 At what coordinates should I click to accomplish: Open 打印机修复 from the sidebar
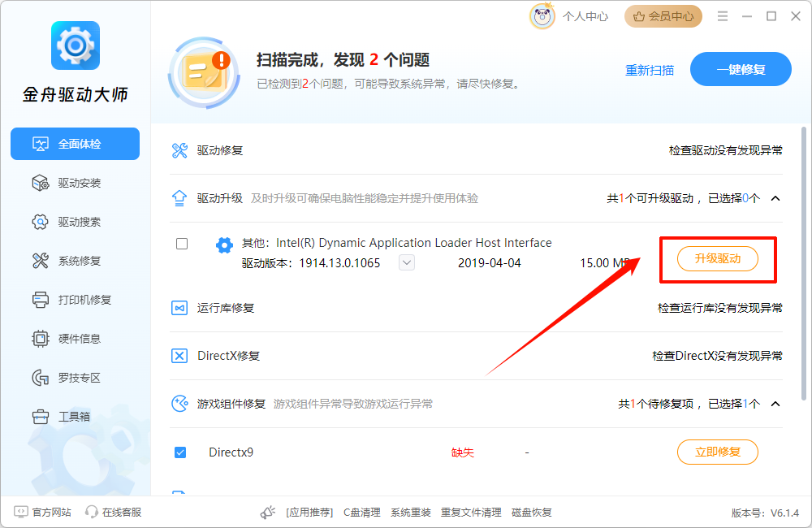75,299
